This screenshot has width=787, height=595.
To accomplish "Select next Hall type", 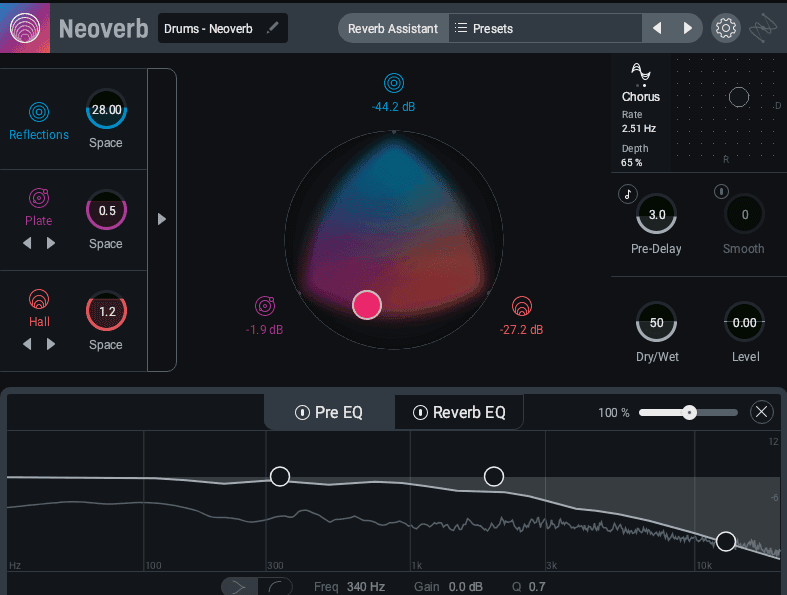I will pos(51,344).
